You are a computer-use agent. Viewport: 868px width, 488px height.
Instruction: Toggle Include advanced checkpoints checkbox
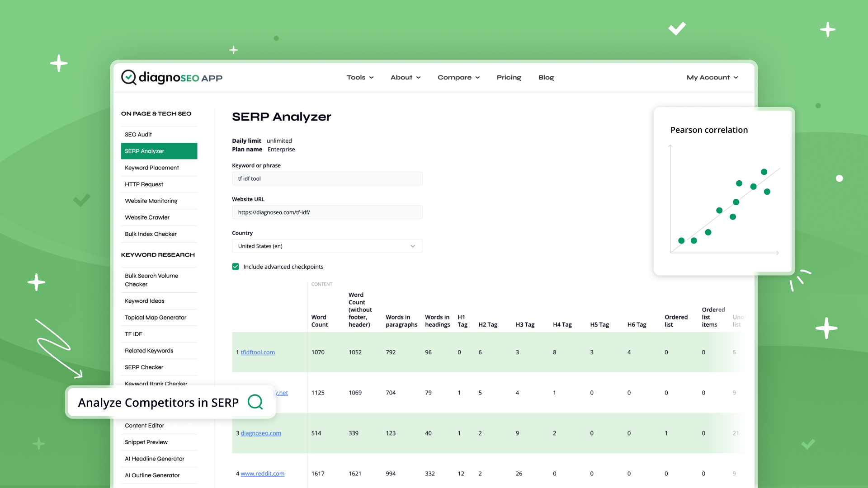point(235,267)
